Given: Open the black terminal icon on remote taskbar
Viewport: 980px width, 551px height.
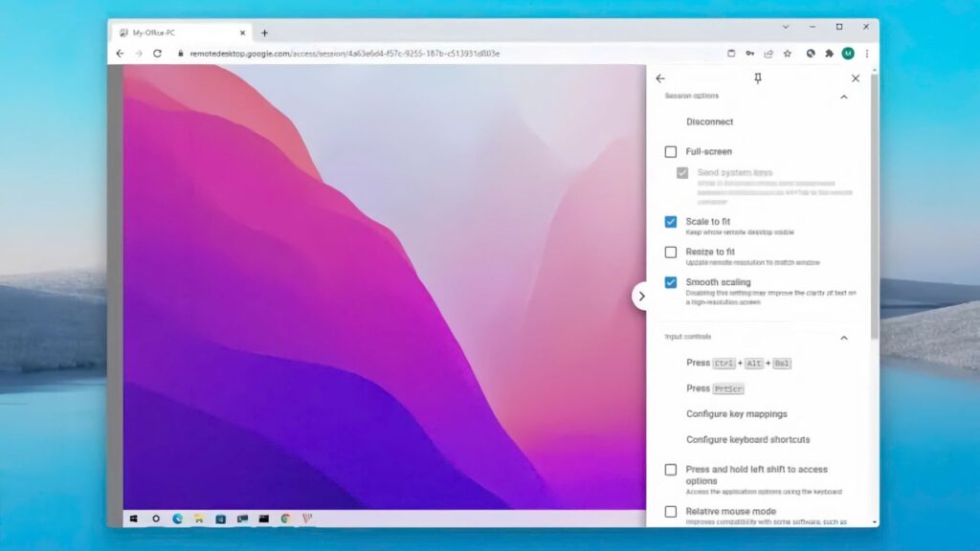Looking at the screenshot, I should 264,518.
